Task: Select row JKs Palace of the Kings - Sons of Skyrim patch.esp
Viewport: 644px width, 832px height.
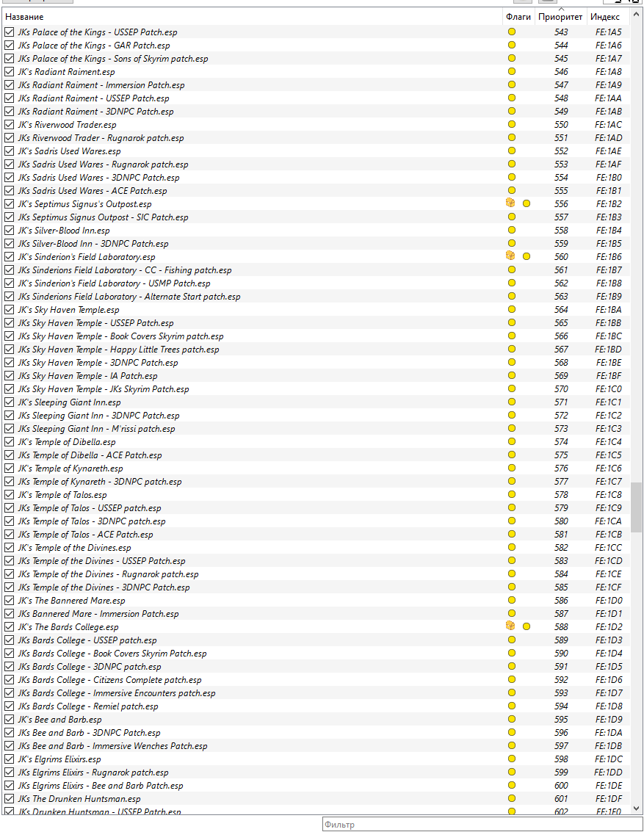Action: (316, 58)
